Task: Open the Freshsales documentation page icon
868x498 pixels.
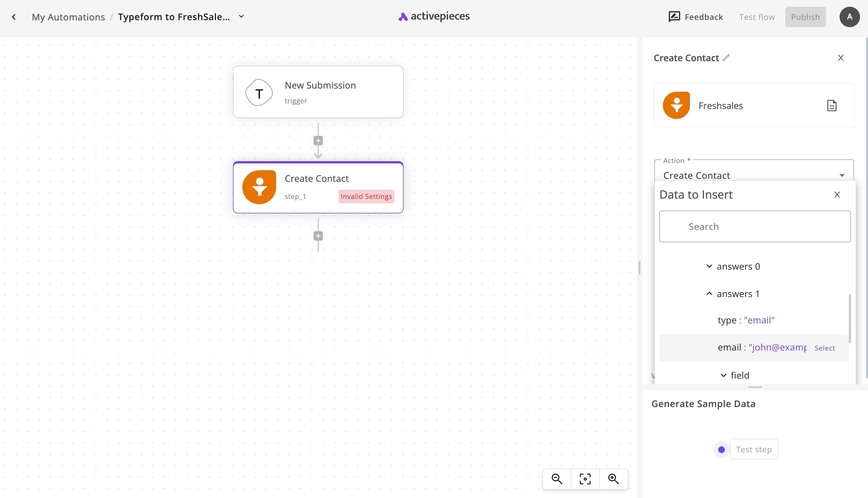Action: [832, 106]
